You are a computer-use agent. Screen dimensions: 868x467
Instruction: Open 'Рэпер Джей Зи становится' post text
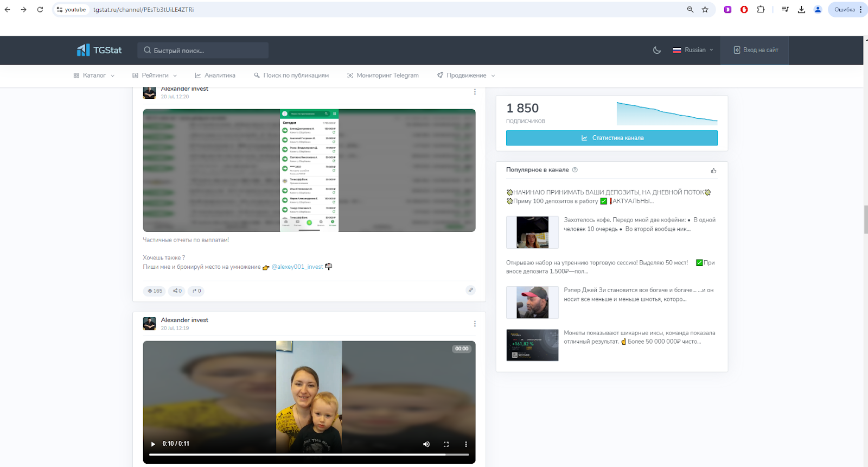click(639, 294)
